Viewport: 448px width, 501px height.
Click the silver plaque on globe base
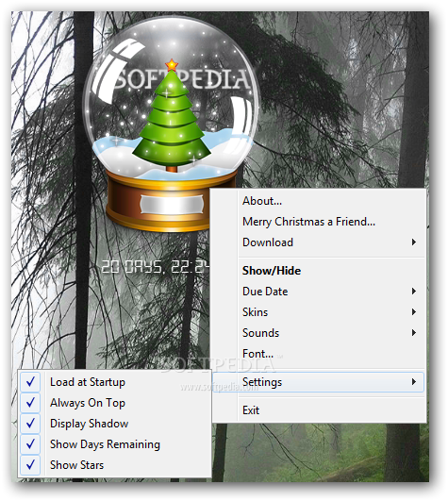172,204
